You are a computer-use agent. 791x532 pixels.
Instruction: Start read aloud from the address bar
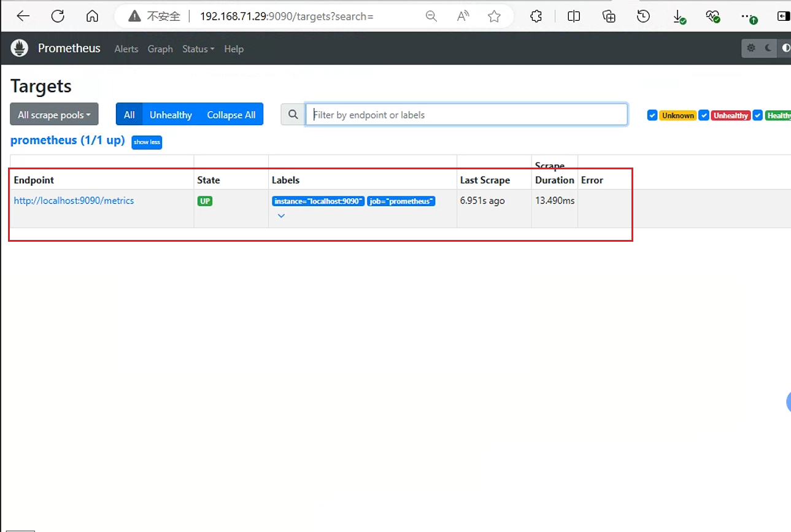(463, 17)
